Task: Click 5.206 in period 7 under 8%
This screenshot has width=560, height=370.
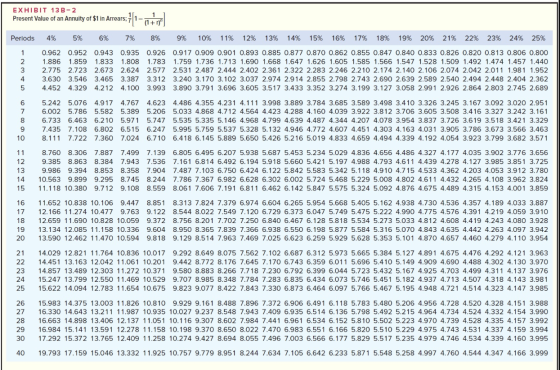Action: click(156, 111)
